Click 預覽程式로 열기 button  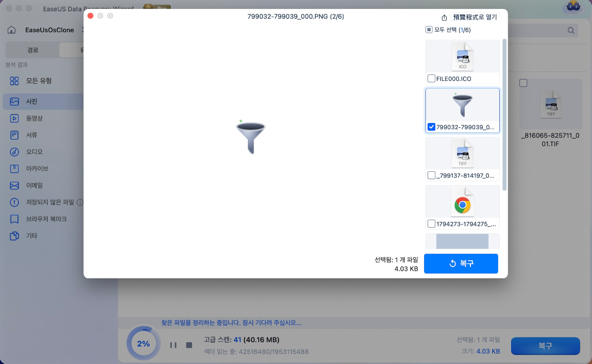[x=470, y=18]
